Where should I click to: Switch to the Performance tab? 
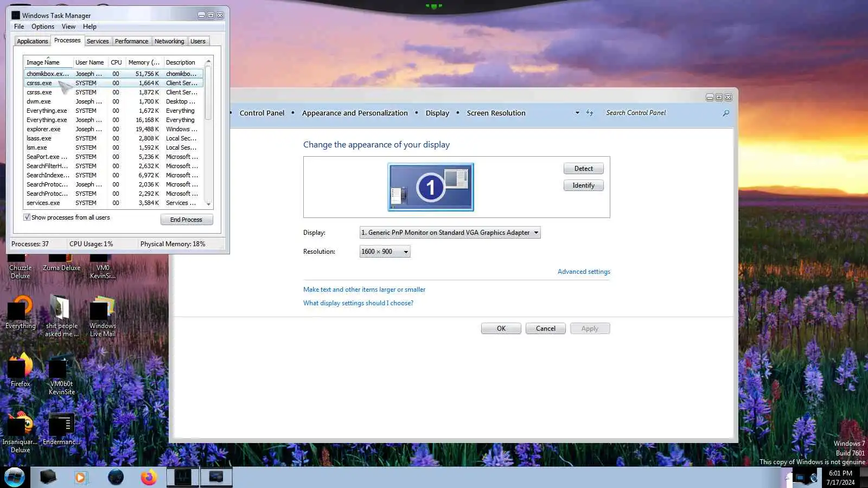(x=131, y=41)
